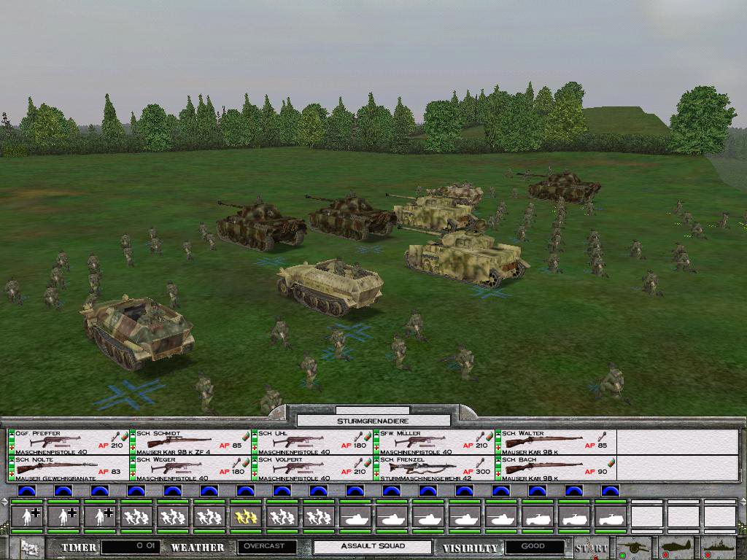Click the OVERCAST weather display
This screenshot has width=747, height=560.
click(267, 547)
